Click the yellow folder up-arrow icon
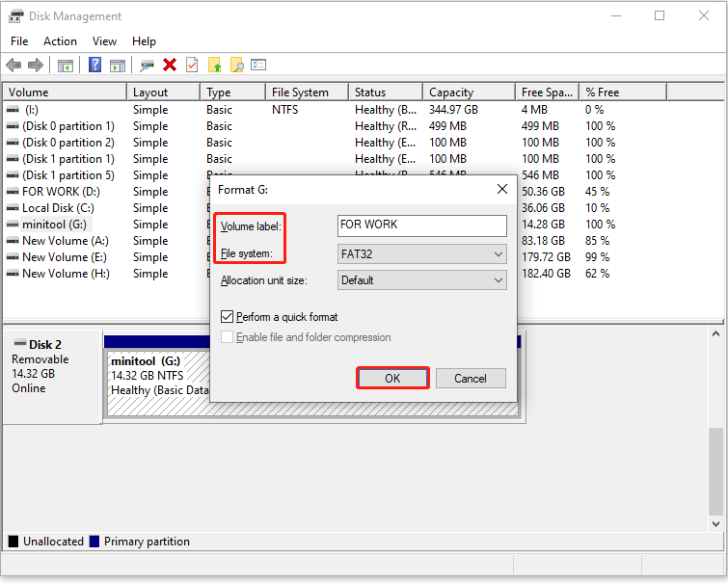 tap(214, 65)
